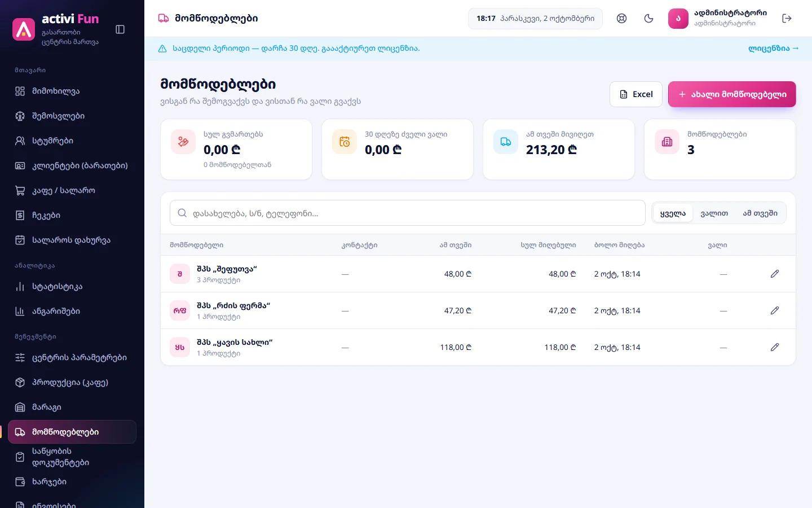Edit supplier შპს „რძის ფერმა“ with the pencil icon
Screen dimensions: 812x508
tap(775, 310)
